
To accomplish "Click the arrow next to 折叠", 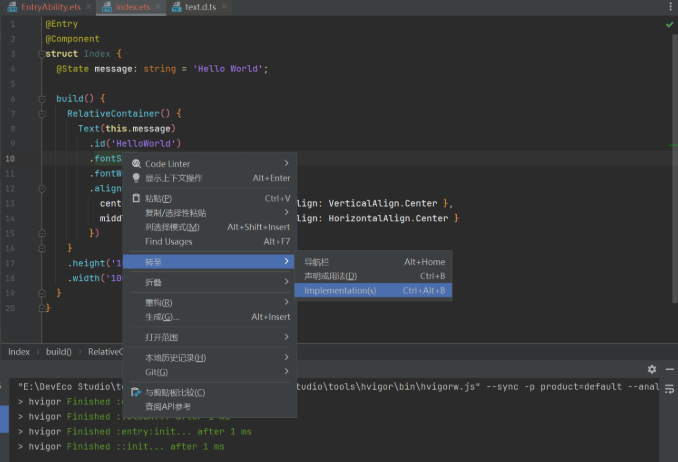I will pyautogui.click(x=286, y=281).
